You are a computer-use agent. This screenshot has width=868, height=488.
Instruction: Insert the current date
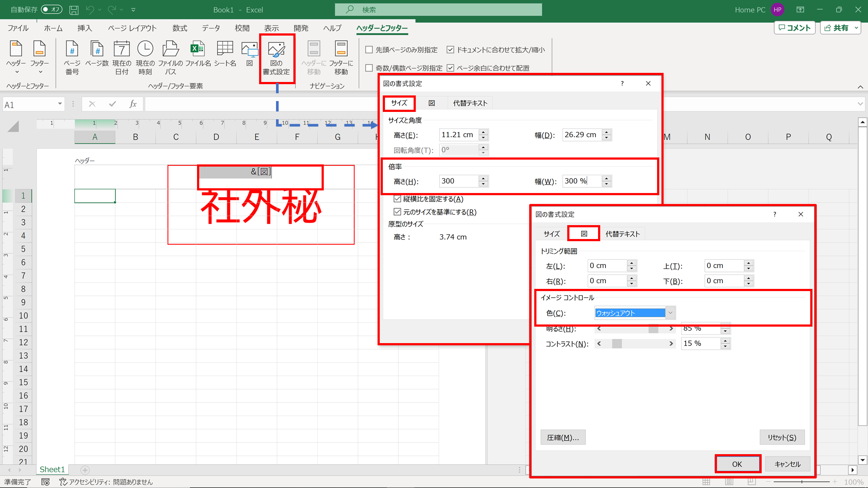[x=122, y=57]
